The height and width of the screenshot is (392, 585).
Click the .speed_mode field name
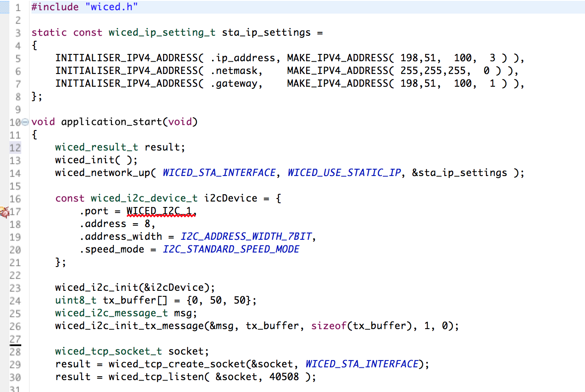[112, 249]
